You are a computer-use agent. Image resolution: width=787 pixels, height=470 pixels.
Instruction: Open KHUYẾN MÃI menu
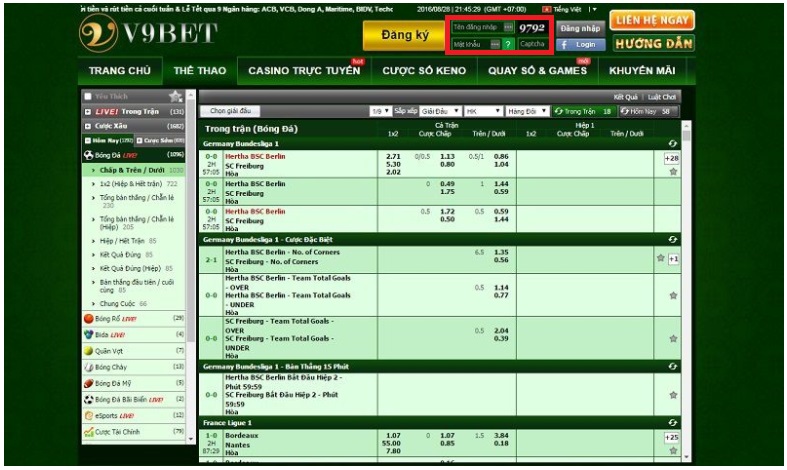(642, 71)
